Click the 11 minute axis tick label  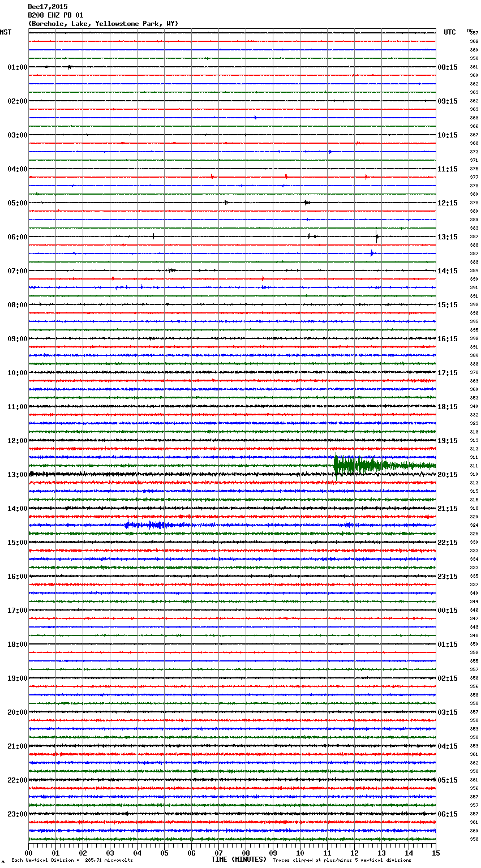click(x=327, y=853)
